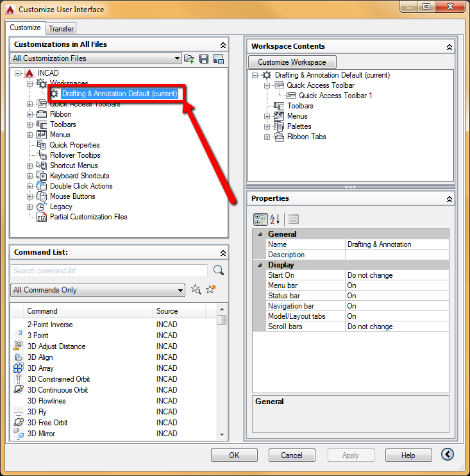Click the Search command list field
Image resolution: width=470 pixels, height=476 pixels.
[x=109, y=271]
